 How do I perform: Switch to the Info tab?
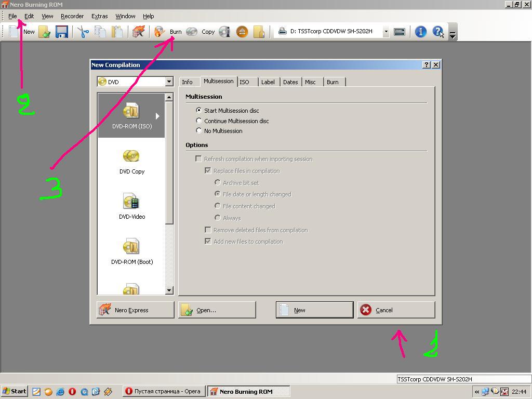point(187,82)
